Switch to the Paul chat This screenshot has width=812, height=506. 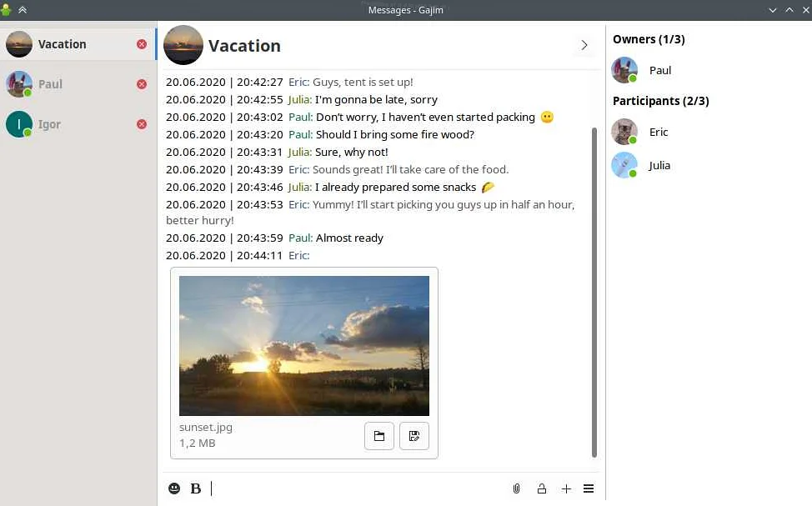50,84
